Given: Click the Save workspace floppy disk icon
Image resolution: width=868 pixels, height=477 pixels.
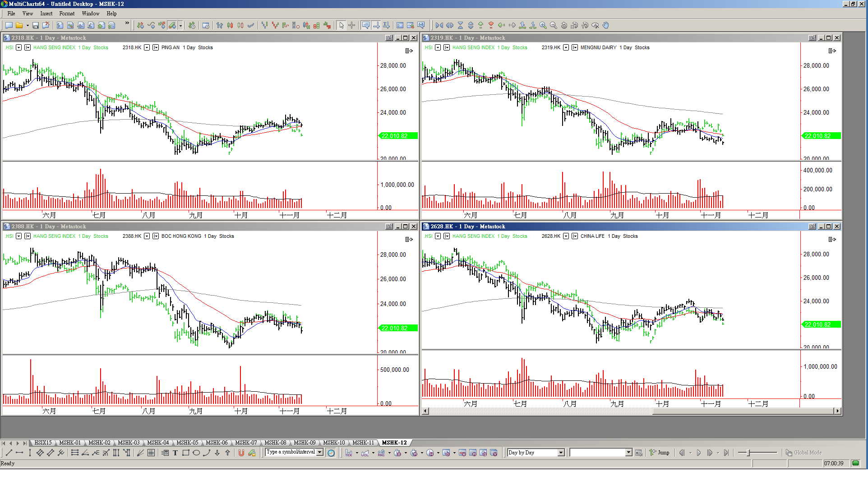Looking at the screenshot, I should pyautogui.click(x=36, y=26).
